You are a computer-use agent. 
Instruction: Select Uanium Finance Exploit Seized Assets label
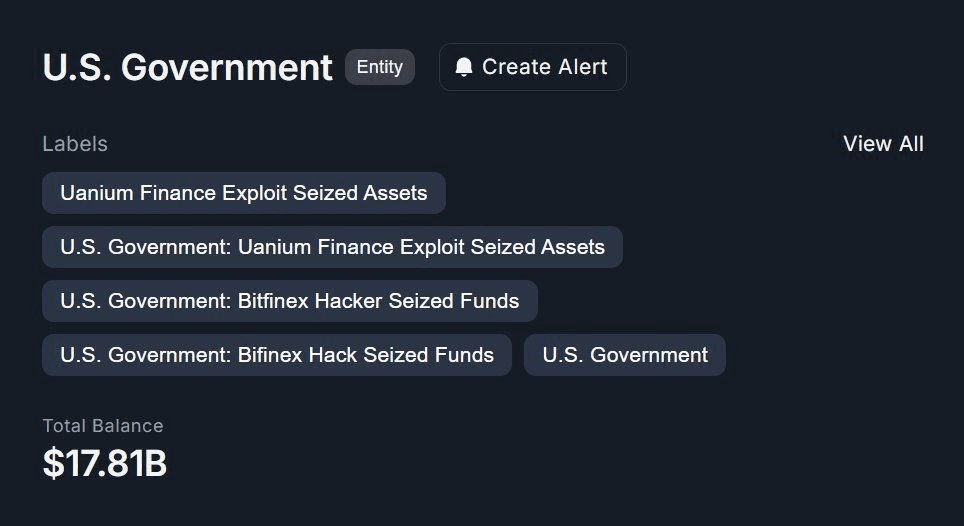243,193
